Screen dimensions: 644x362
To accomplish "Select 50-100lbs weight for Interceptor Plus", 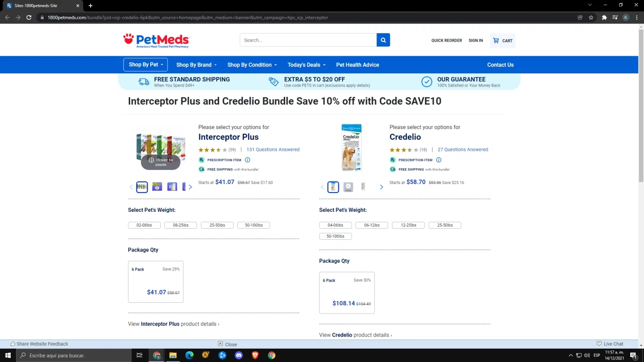I will click(x=254, y=225).
